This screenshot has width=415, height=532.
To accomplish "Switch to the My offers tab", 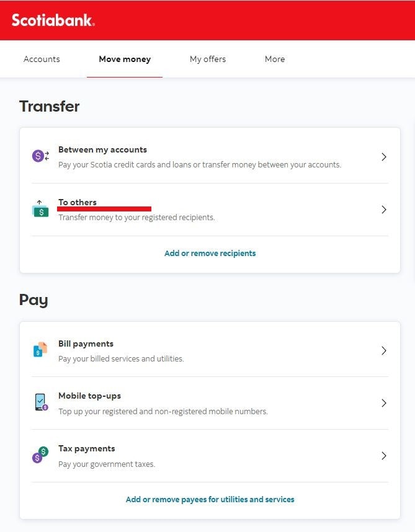I will coord(208,59).
